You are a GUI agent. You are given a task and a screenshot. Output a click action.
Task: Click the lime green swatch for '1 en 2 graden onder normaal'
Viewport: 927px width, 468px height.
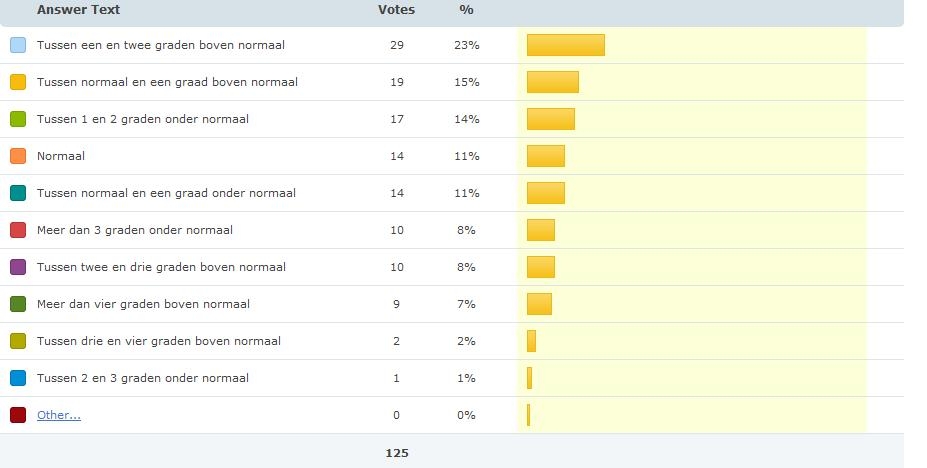click(x=18, y=119)
